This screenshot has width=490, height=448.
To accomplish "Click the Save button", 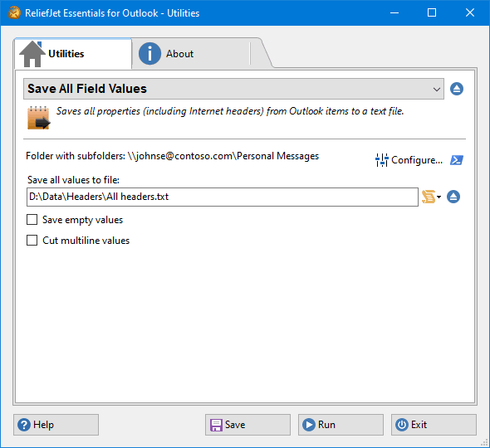I will click(x=247, y=425).
